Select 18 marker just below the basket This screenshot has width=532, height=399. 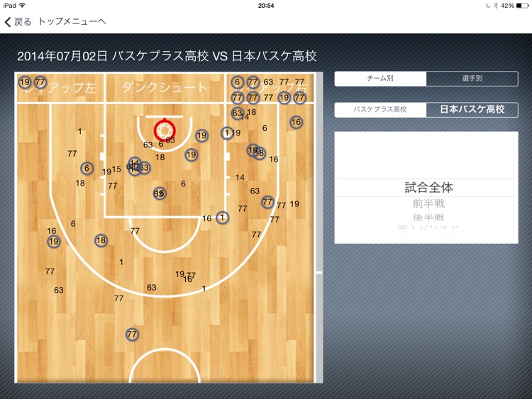[160, 157]
